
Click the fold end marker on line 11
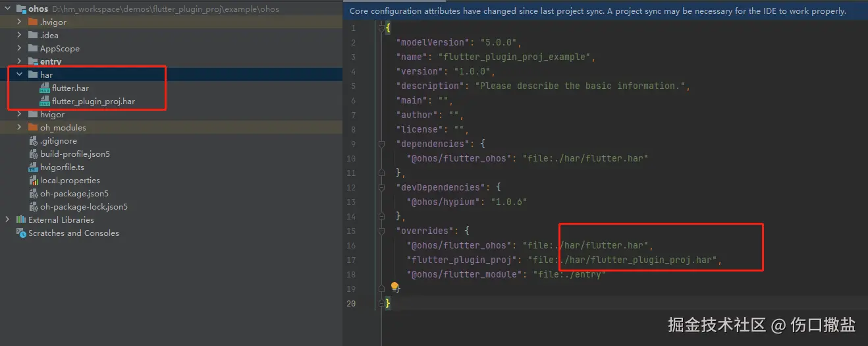click(x=381, y=173)
